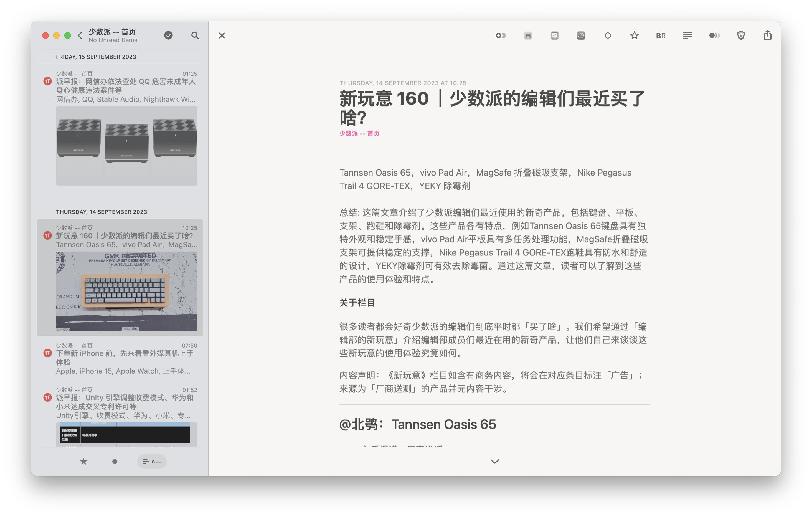This screenshot has height=517, width=812.
Task: Open the pink 少数派 -- 首页 feed link
Action: (359, 134)
